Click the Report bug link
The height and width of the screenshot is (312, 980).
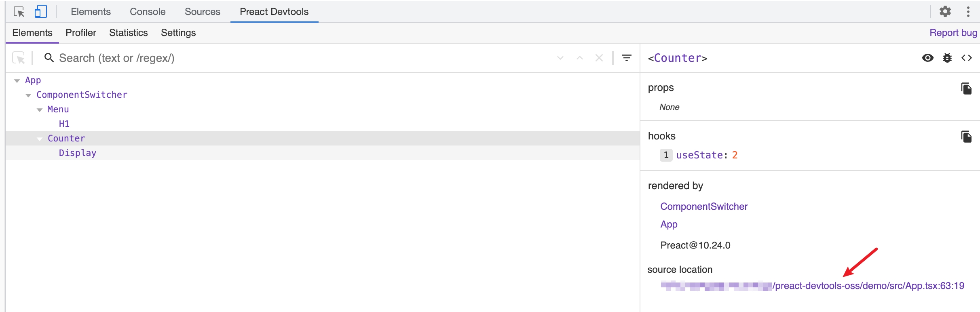point(953,33)
